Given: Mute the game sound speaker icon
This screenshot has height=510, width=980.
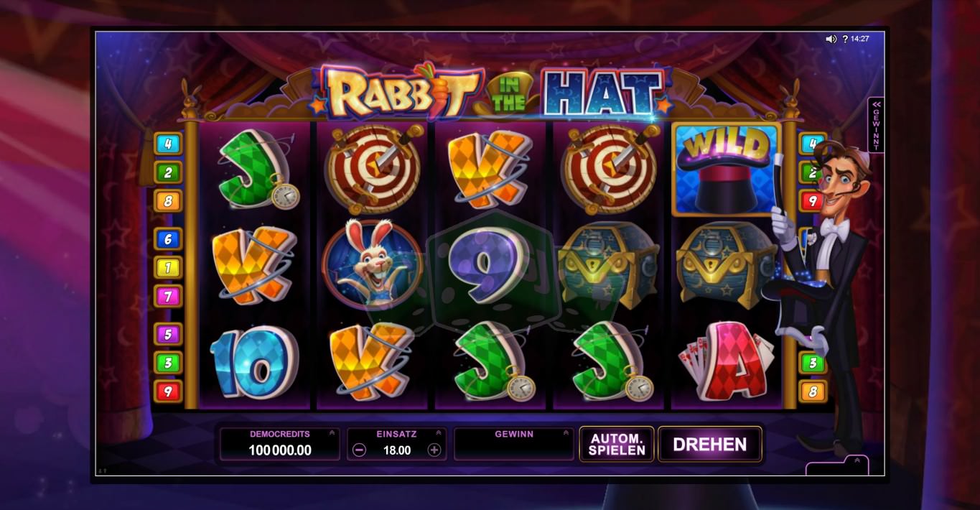Looking at the screenshot, I should (831, 39).
